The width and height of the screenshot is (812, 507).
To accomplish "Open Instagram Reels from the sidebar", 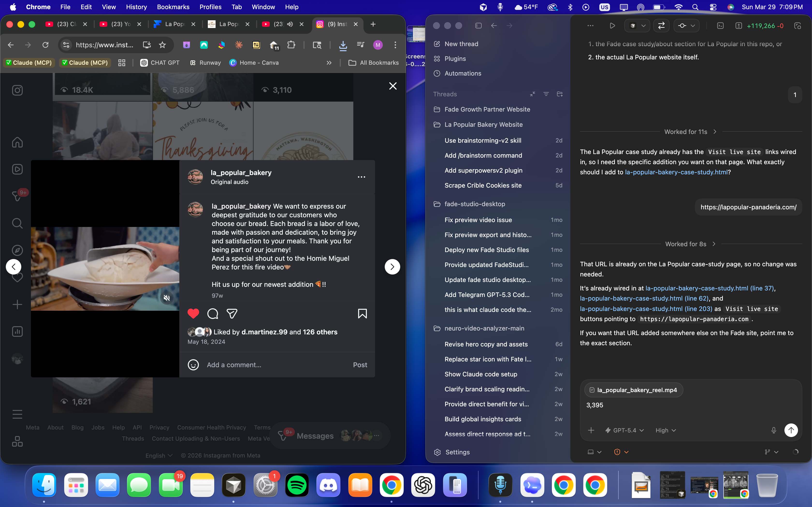I will pyautogui.click(x=17, y=169).
